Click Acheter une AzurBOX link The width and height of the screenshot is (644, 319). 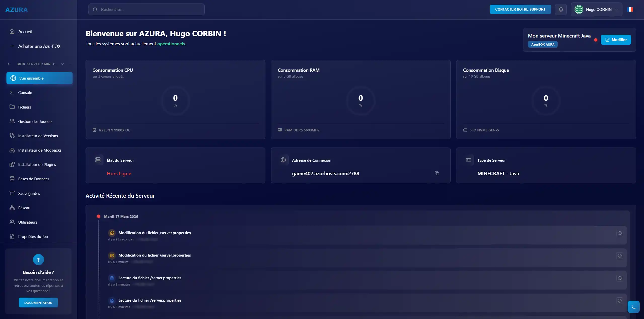point(39,46)
